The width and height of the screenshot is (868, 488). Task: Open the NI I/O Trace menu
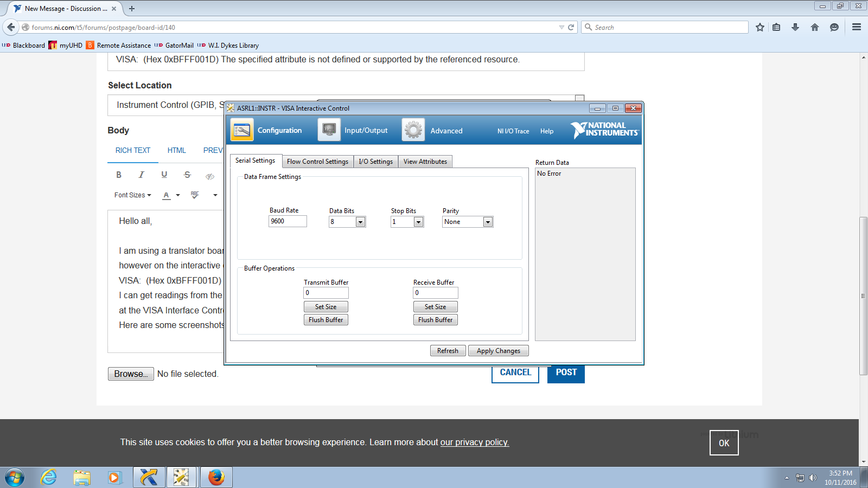(x=513, y=131)
